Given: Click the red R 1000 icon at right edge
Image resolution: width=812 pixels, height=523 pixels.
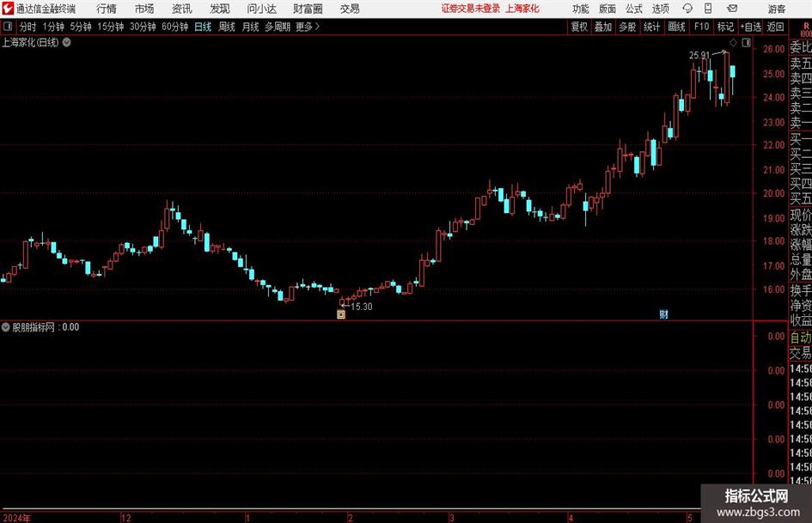Looking at the screenshot, I should pyautogui.click(x=806, y=29).
